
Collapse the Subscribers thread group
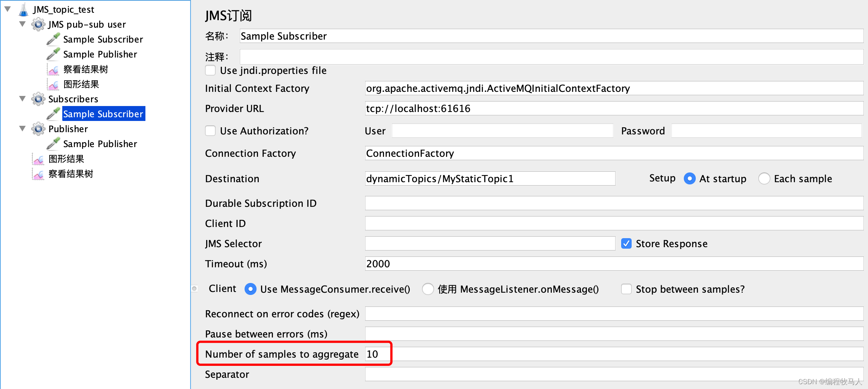click(22, 99)
